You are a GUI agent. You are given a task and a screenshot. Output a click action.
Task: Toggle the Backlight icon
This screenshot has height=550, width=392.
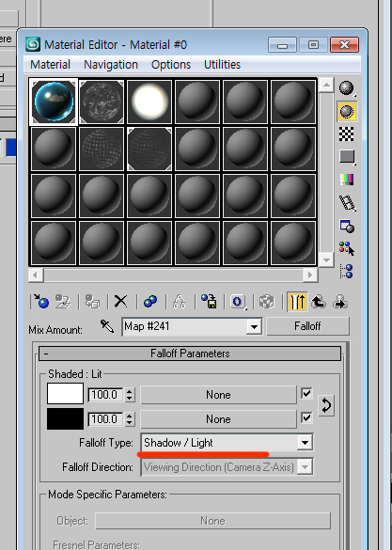coord(347,112)
